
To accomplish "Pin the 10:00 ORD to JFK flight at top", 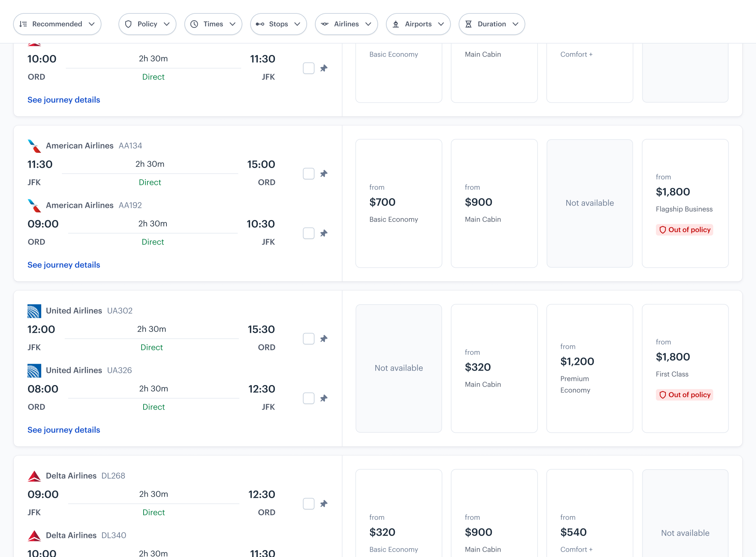I will pyautogui.click(x=324, y=68).
